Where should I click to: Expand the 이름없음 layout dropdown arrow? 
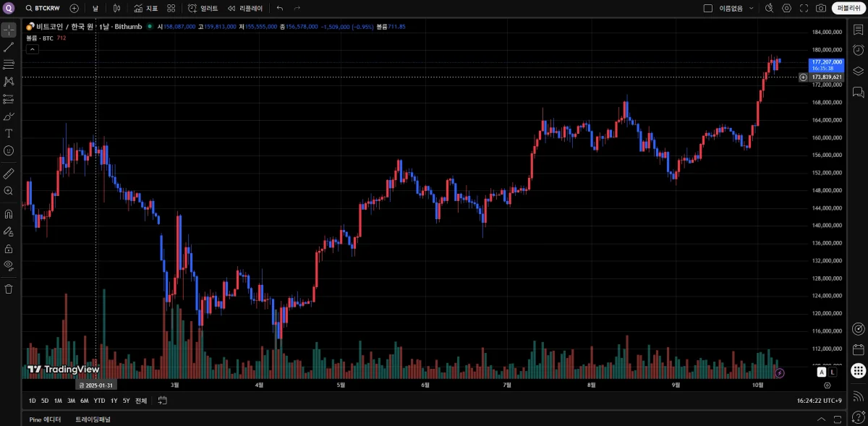pos(751,8)
